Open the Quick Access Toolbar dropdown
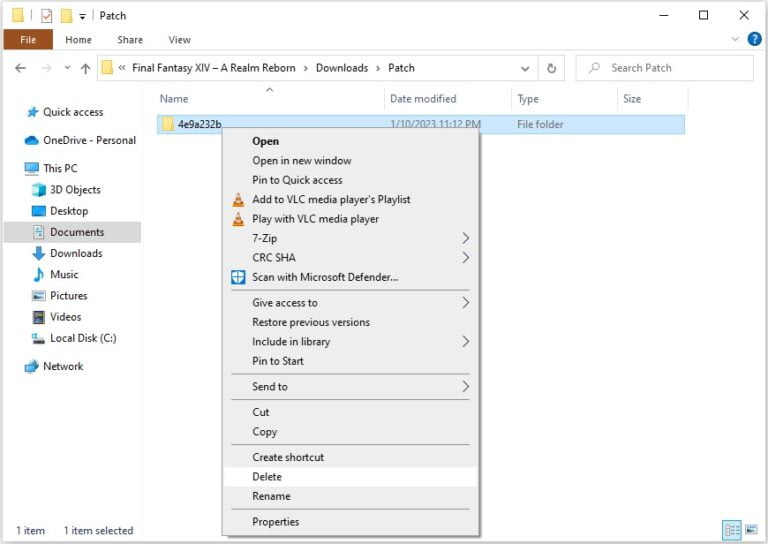Image resolution: width=768 pixels, height=544 pixels. (x=82, y=16)
